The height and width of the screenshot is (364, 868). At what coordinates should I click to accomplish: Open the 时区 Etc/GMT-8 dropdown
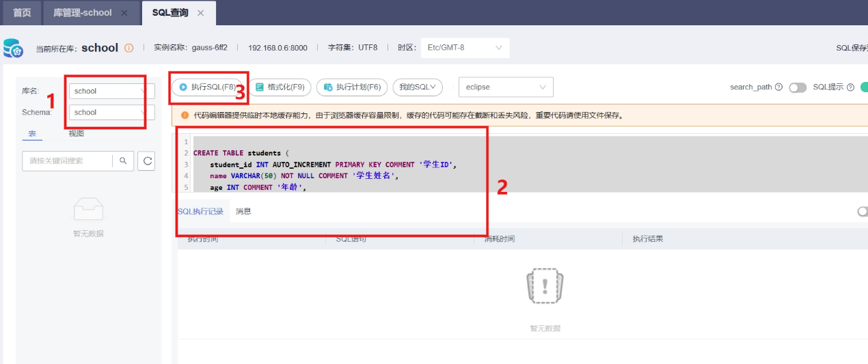pyautogui.click(x=465, y=48)
